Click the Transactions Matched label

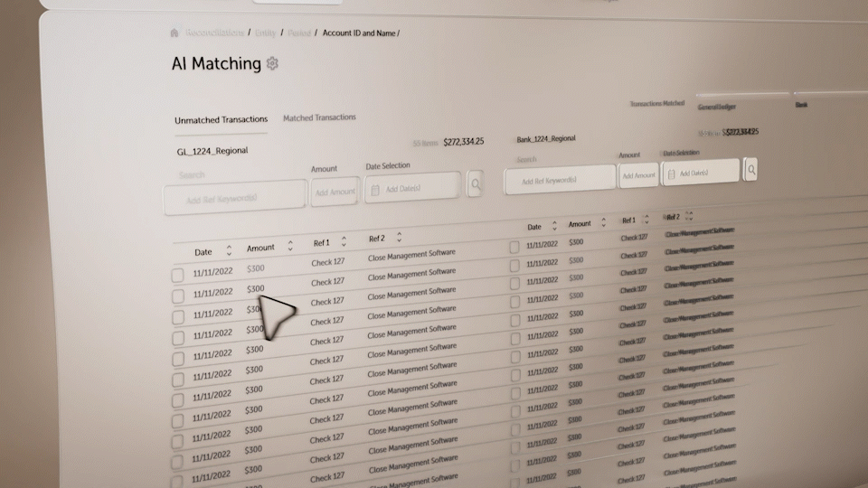pos(657,103)
